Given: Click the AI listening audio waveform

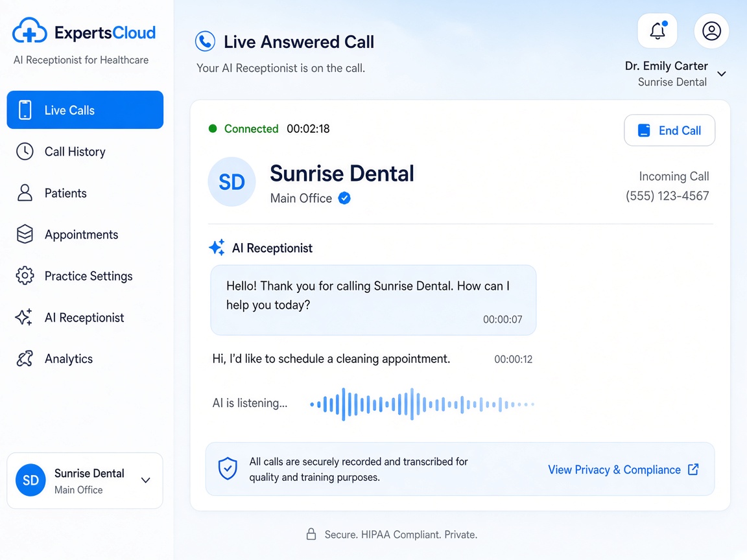Looking at the screenshot, I should tap(422, 404).
